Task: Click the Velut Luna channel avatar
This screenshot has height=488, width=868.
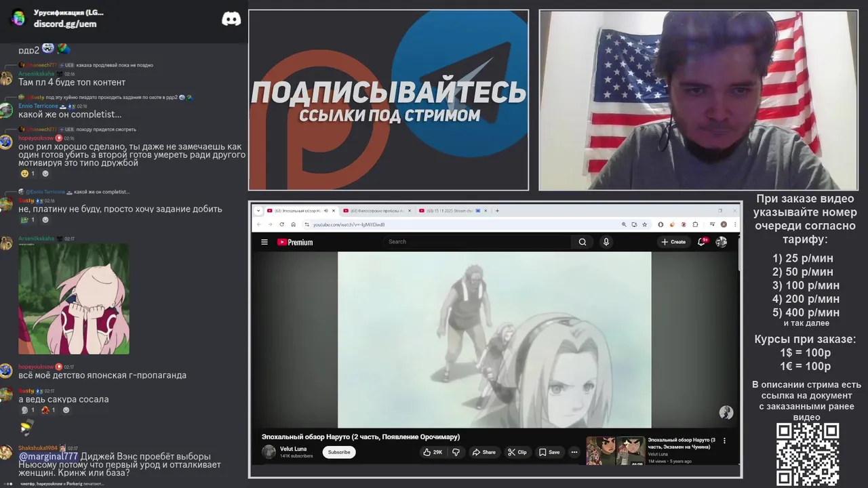Action: (269, 452)
